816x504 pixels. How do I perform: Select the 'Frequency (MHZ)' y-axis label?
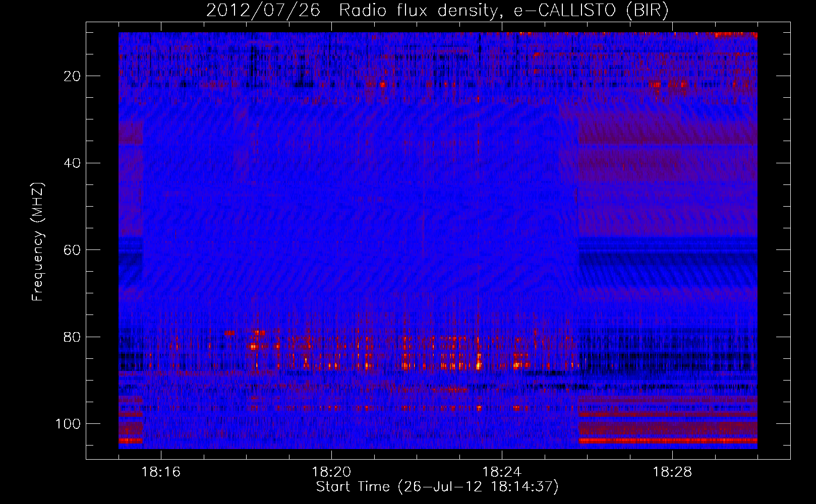coord(38,242)
